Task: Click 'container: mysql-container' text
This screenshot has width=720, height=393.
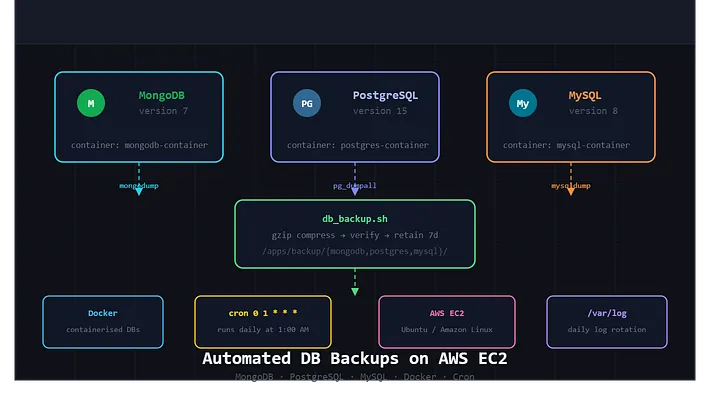Action: (566, 145)
